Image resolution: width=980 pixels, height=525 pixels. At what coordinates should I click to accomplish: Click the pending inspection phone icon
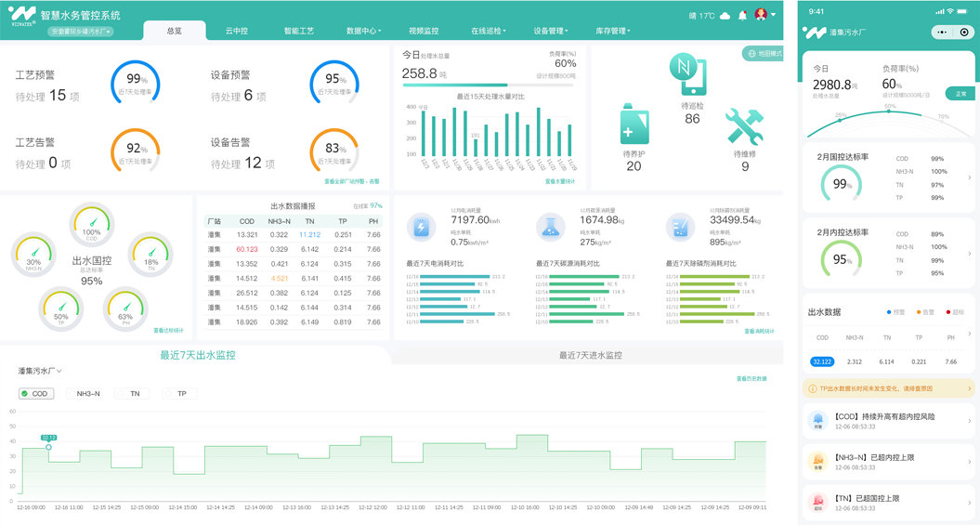click(x=688, y=75)
